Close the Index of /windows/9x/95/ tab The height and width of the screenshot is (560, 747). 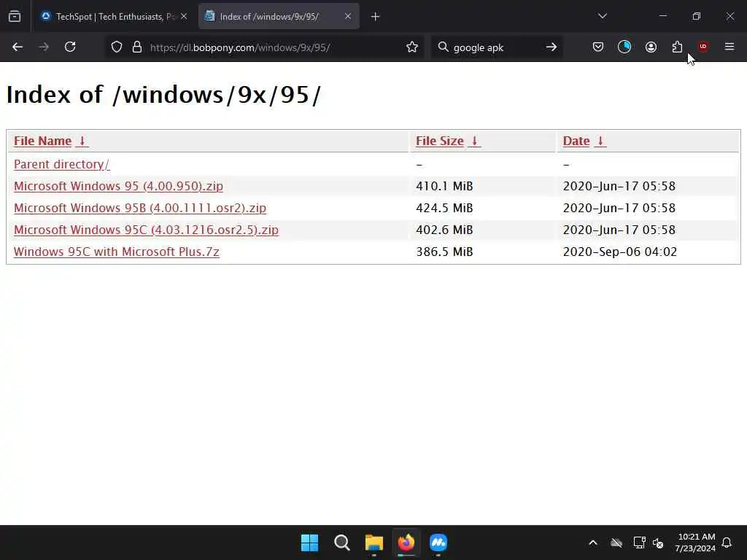(x=348, y=16)
